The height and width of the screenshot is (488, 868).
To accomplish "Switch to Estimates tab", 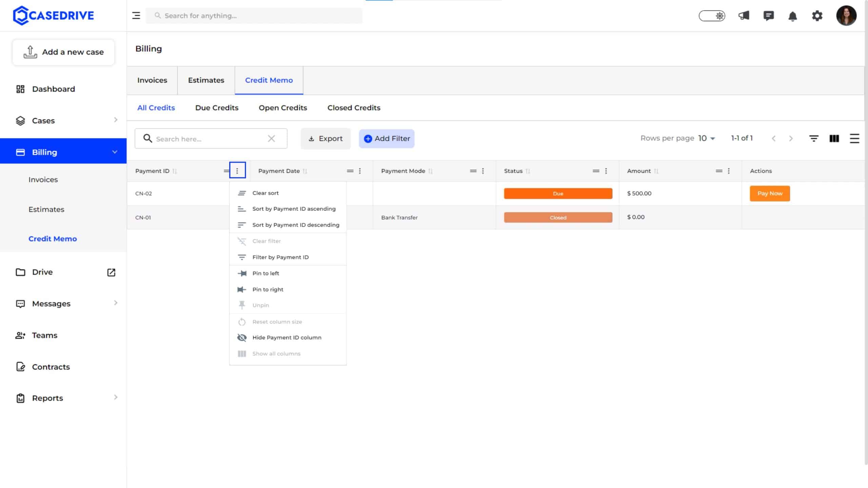I will 206,80.
